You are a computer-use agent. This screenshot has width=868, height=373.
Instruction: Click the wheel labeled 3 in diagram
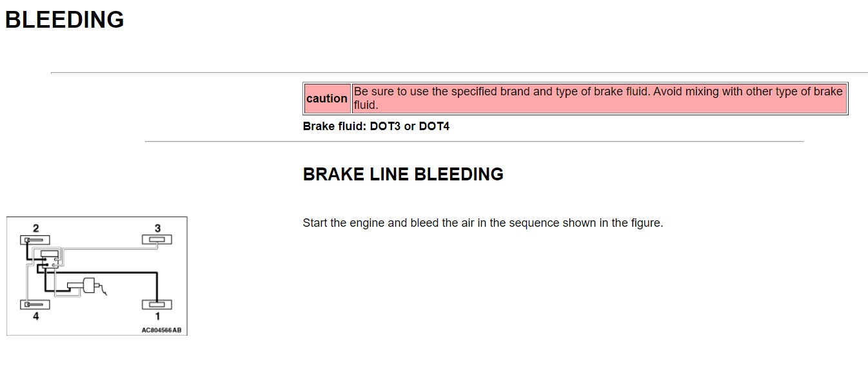pos(157,240)
